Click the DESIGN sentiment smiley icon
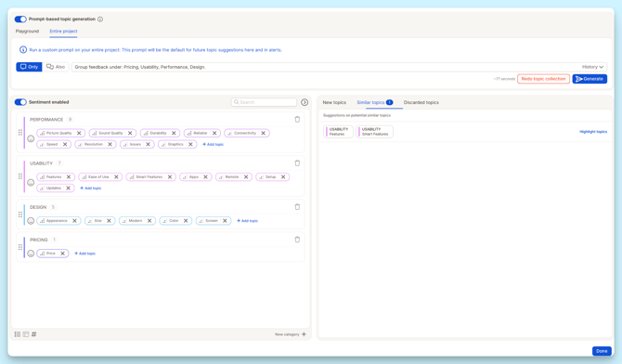622x364 pixels. pos(31,221)
